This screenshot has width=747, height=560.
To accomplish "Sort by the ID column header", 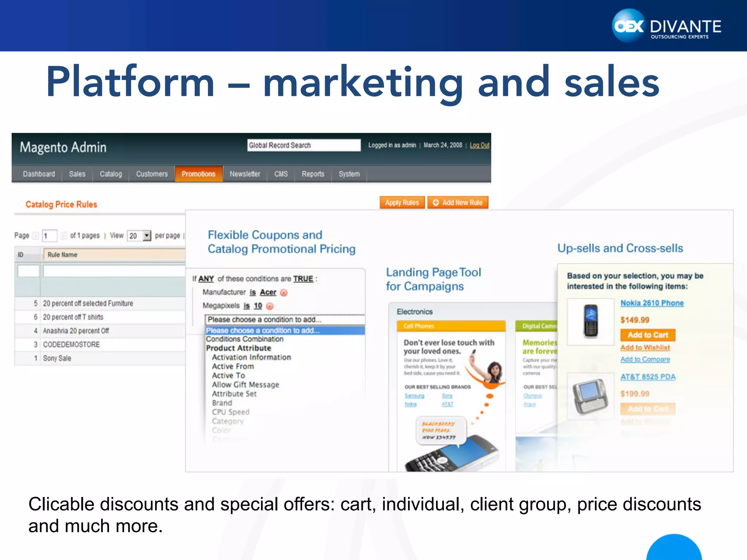I will [x=27, y=254].
